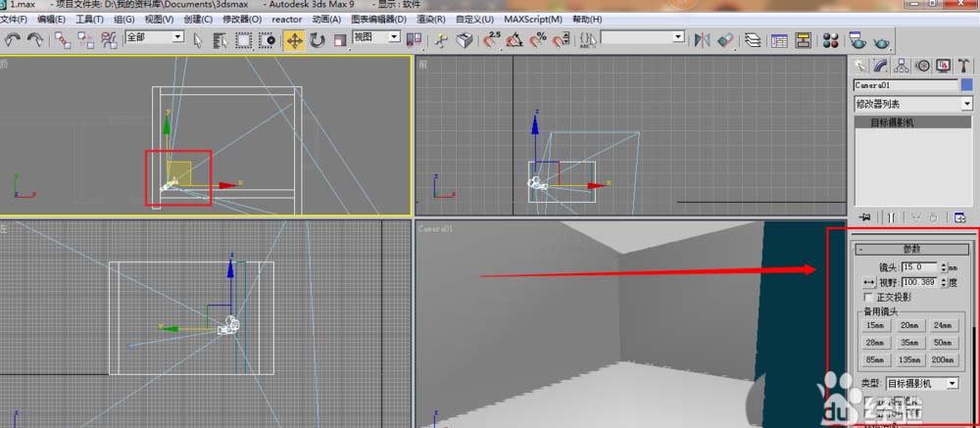
Task: Open the 修改器列表 dropdown
Action: click(x=912, y=104)
